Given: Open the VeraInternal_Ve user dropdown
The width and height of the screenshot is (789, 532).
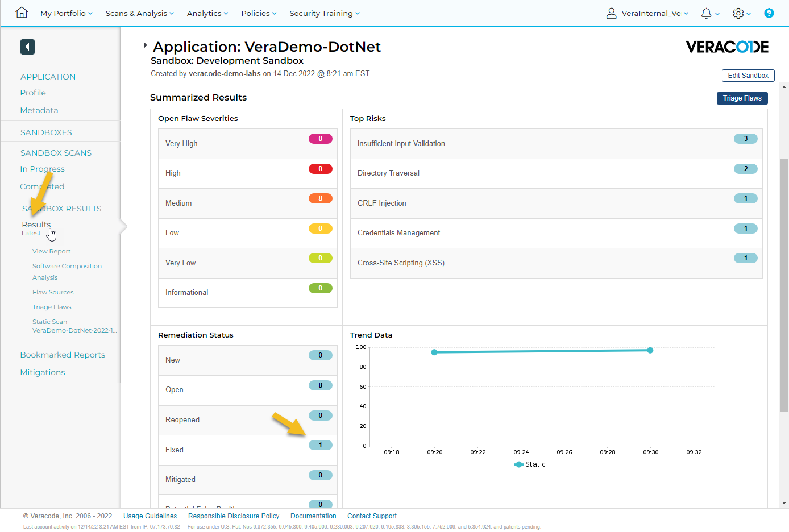Looking at the screenshot, I should pos(655,13).
